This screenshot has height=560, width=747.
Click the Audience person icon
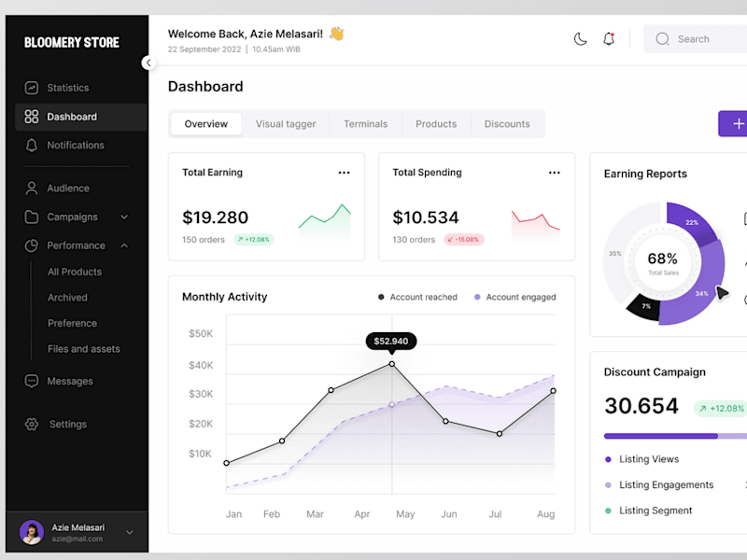click(32, 189)
